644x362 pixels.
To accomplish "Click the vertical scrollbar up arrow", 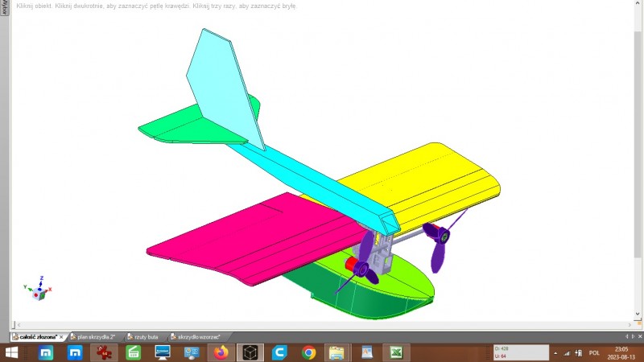I will (638, 3).
